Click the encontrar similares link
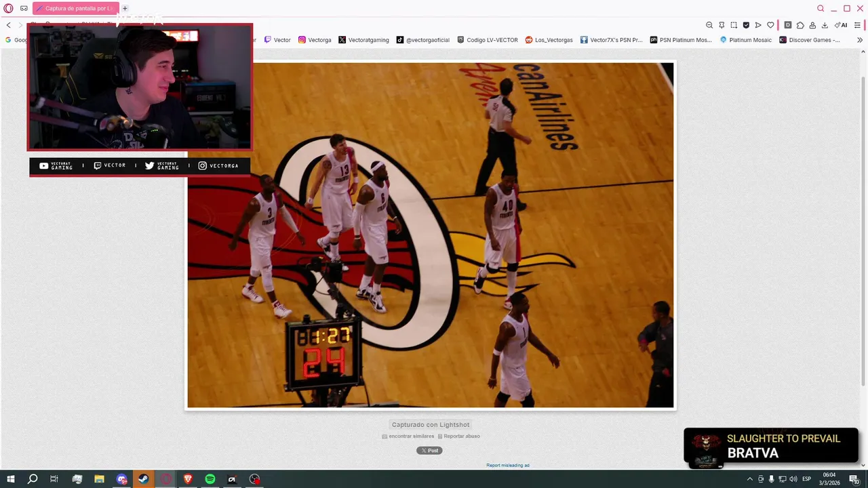868x488 pixels. 408,436
